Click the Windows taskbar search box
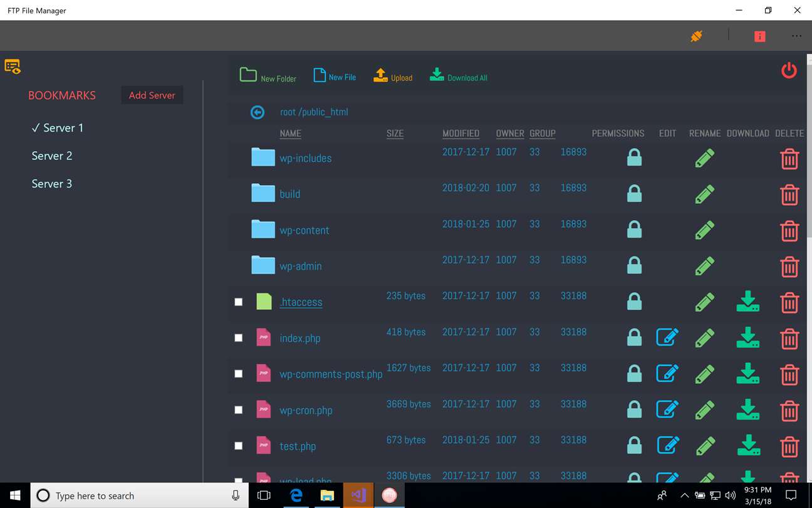 (x=139, y=495)
